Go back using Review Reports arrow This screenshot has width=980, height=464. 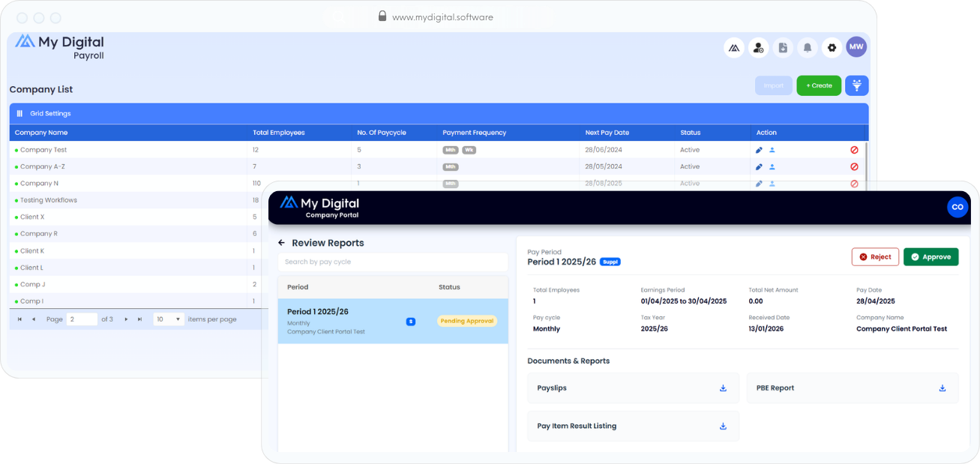pos(282,243)
